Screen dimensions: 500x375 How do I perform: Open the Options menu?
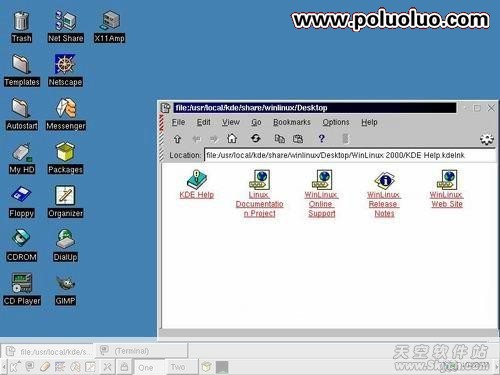click(x=336, y=122)
